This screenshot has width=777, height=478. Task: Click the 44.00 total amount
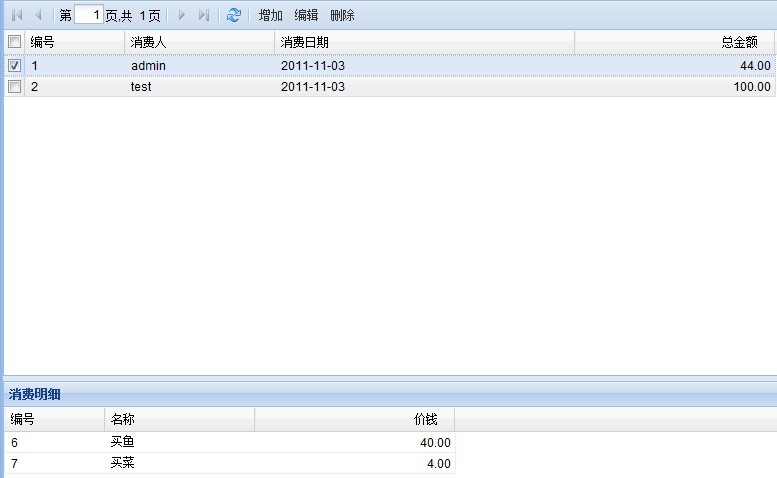point(755,65)
